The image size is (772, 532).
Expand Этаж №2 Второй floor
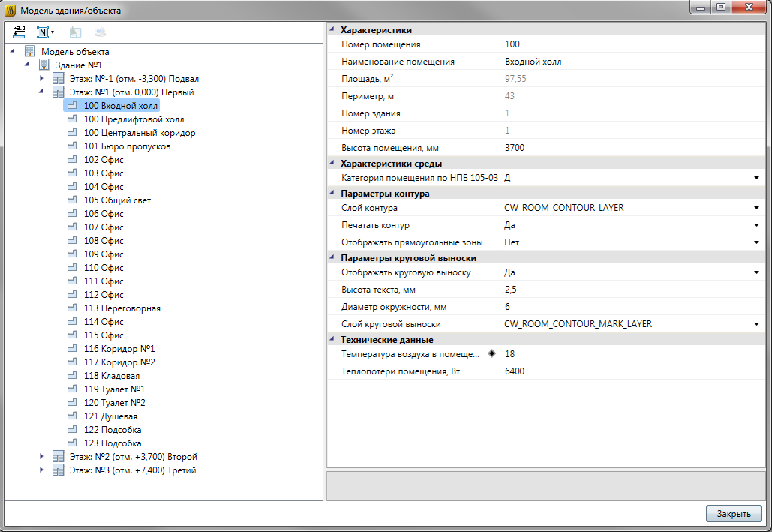tap(41, 457)
